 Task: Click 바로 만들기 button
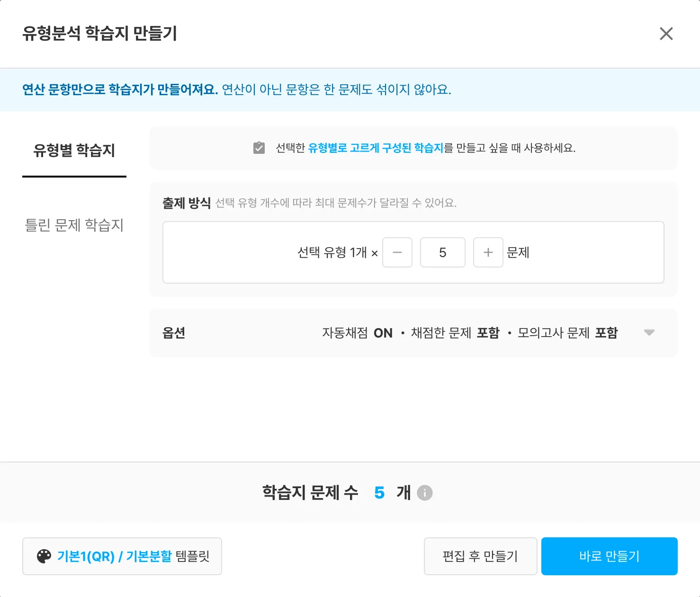tap(610, 556)
